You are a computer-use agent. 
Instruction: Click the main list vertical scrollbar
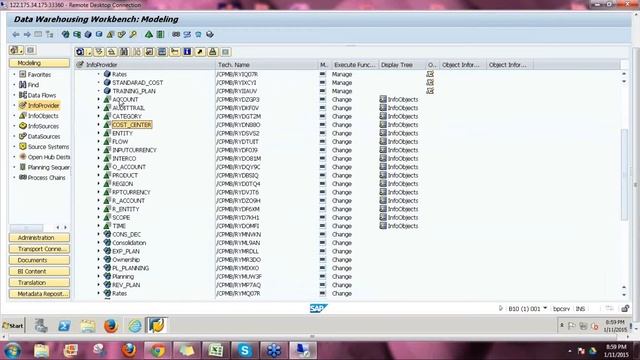pyautogui.click(x=624, y=174)
